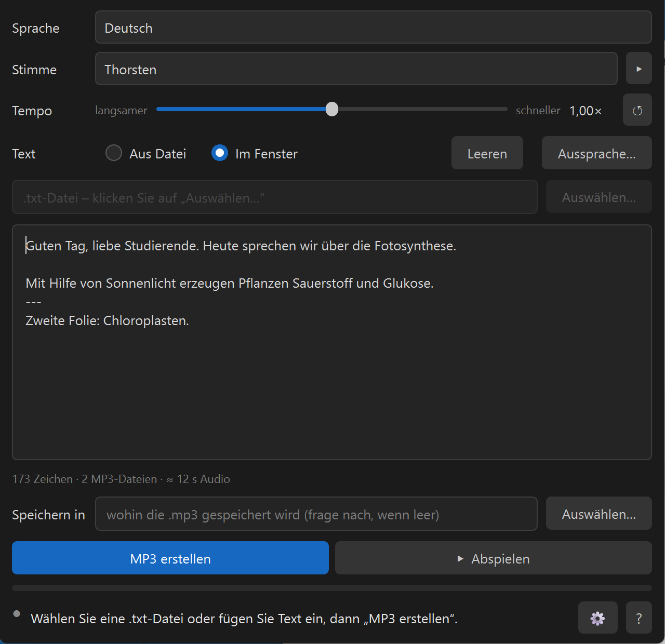Open the Aussprache dialog
This screenshot has width=665, height=644.
pos(596,153)
